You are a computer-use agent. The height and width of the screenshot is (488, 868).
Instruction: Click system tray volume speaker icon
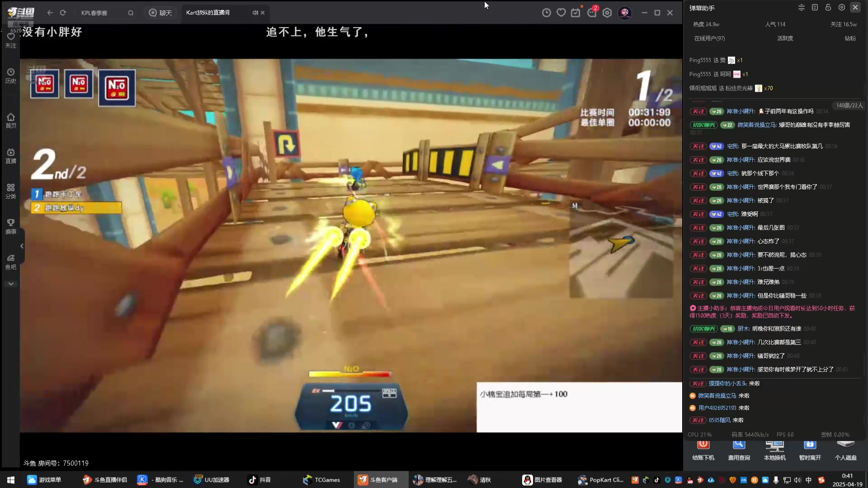click(x=797, y=480)
